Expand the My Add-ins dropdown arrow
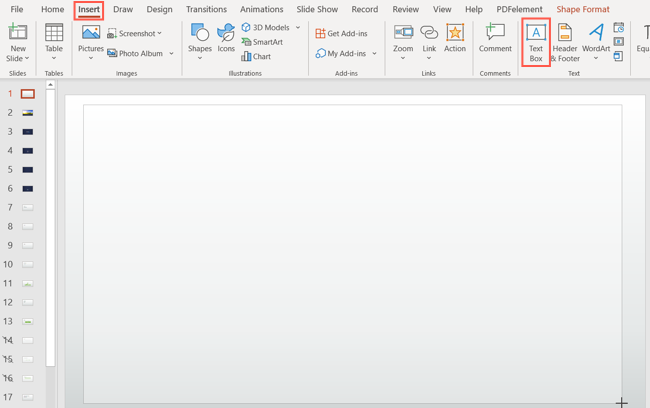 point(374,53)
